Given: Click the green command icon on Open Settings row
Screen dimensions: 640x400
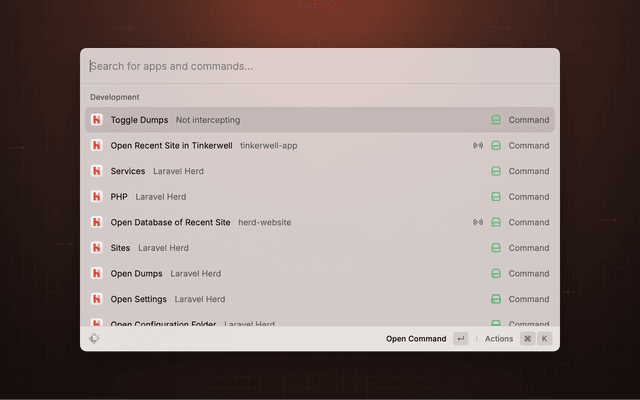Looking at the screenshot, I should (x=496, y=299).
